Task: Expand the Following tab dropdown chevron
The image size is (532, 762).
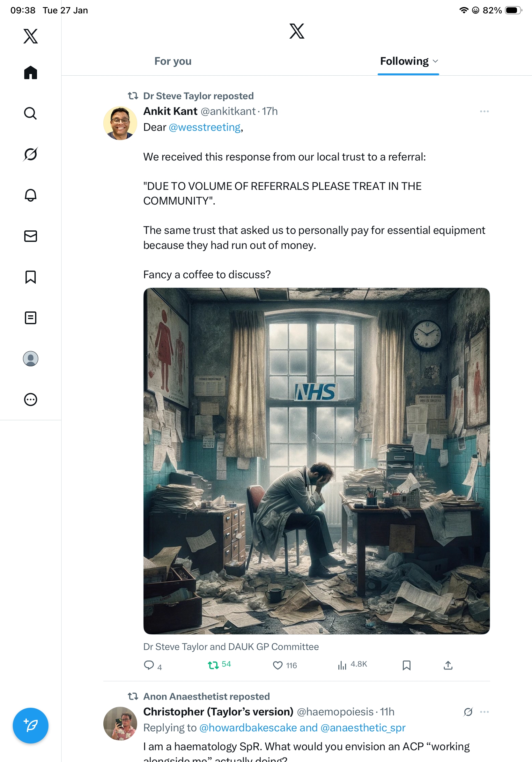Action: coord(435,61)
